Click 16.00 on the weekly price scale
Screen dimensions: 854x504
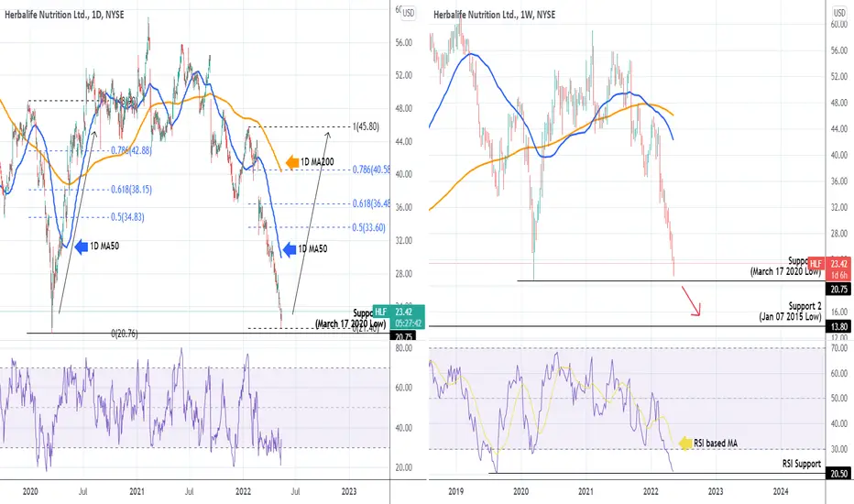click(839, 312)
